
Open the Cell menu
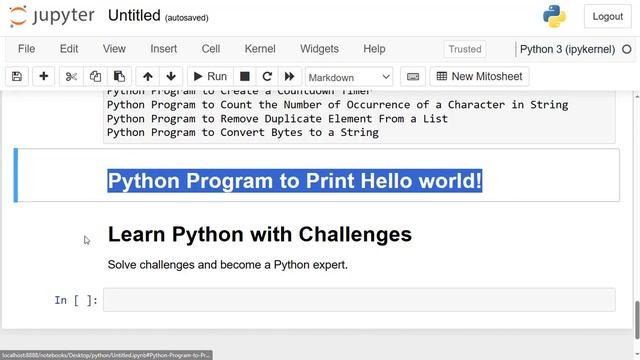(211, 49)
